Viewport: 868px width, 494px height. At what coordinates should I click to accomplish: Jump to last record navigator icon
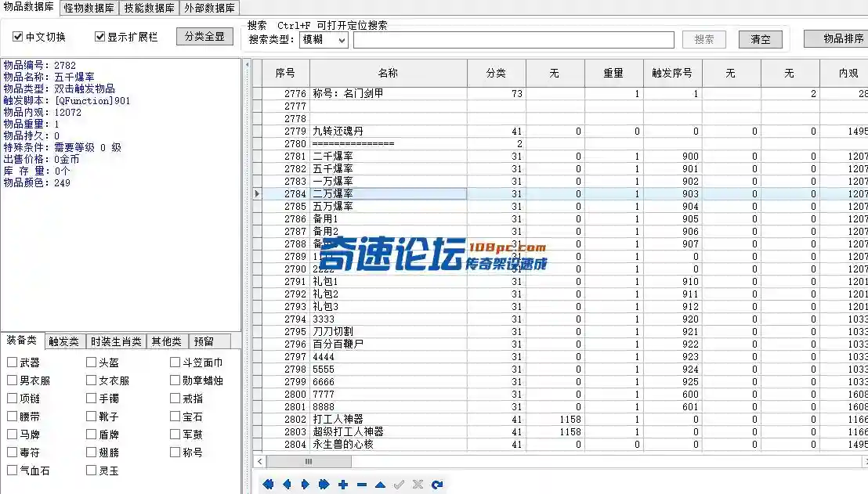pos(324,485)
